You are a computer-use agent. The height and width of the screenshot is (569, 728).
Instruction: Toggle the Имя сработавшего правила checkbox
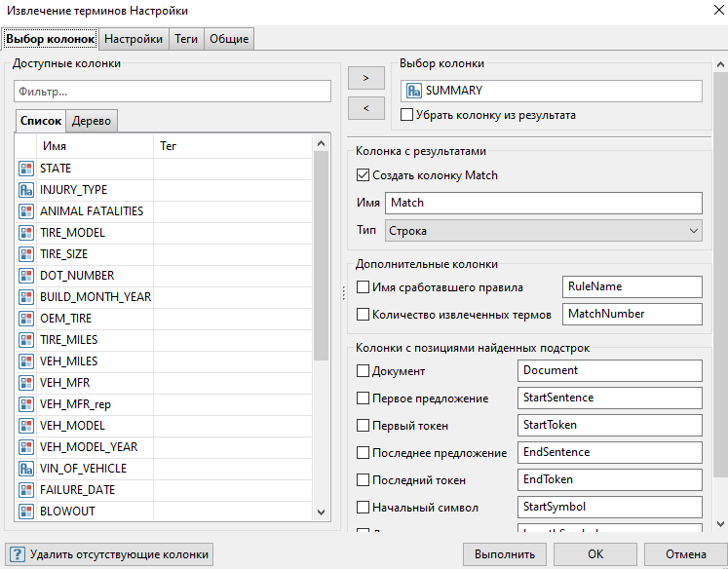click(364, 287)
